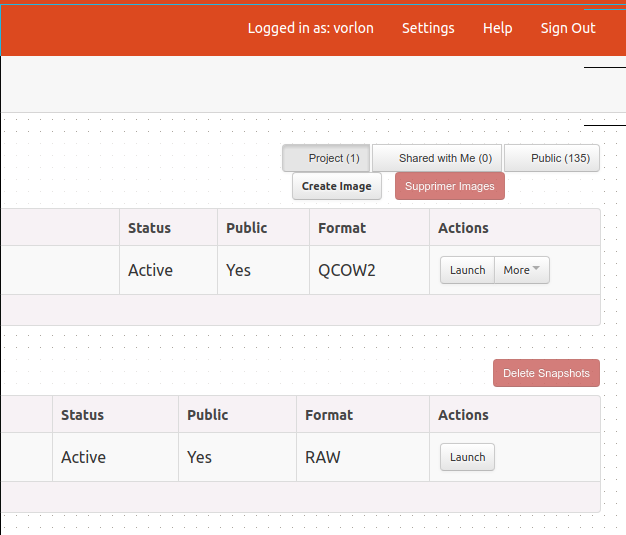Switch to the Shared with Me (0) tab
626x535 pixels.
(x=437, y=158)
